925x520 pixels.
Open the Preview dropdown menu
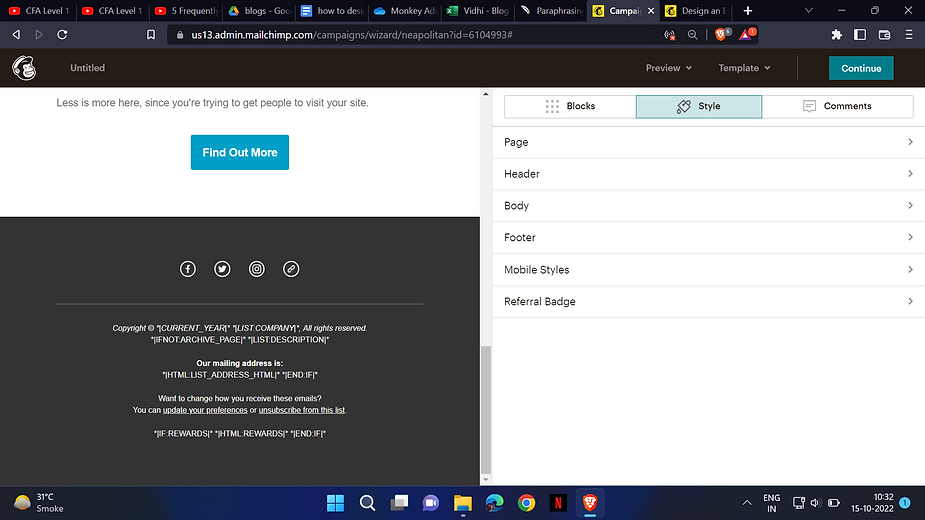click(x=669, y=68)
